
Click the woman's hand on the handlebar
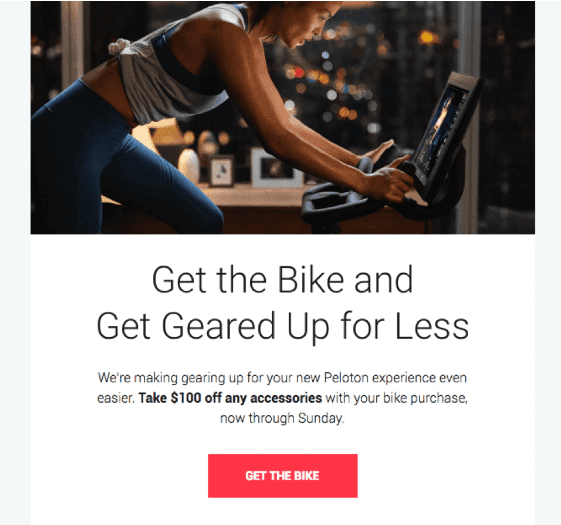point(388,184)
